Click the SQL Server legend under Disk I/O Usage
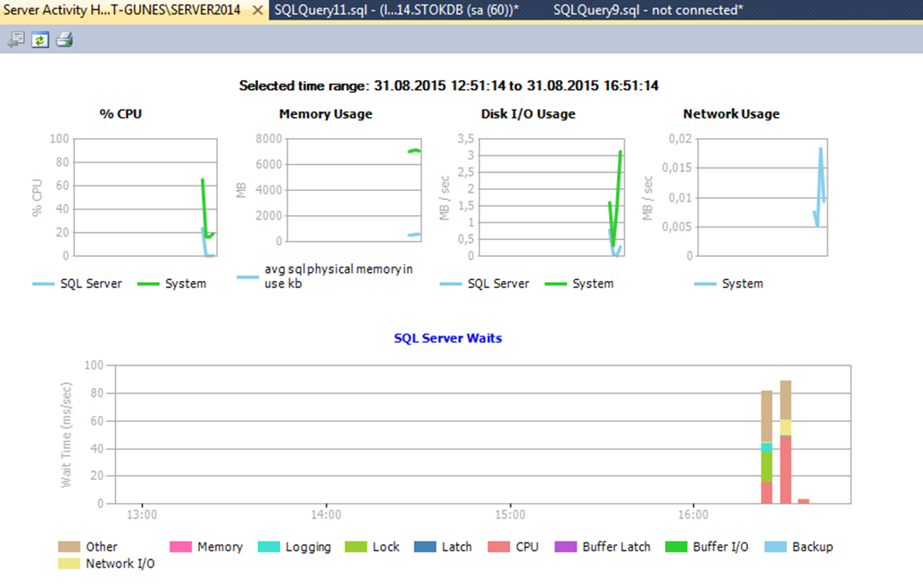This screenshot has height=588, width=923. click(485, 284)
